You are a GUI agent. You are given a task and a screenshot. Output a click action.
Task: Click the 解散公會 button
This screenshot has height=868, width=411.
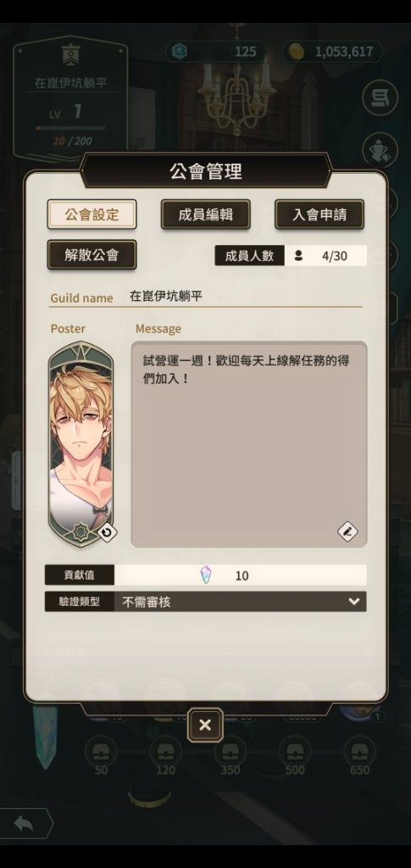[x=92, y=254]
